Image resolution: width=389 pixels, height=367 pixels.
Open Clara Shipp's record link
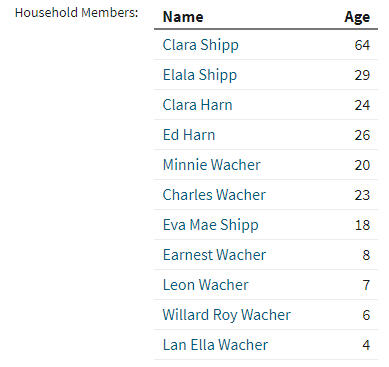[201, 45]
